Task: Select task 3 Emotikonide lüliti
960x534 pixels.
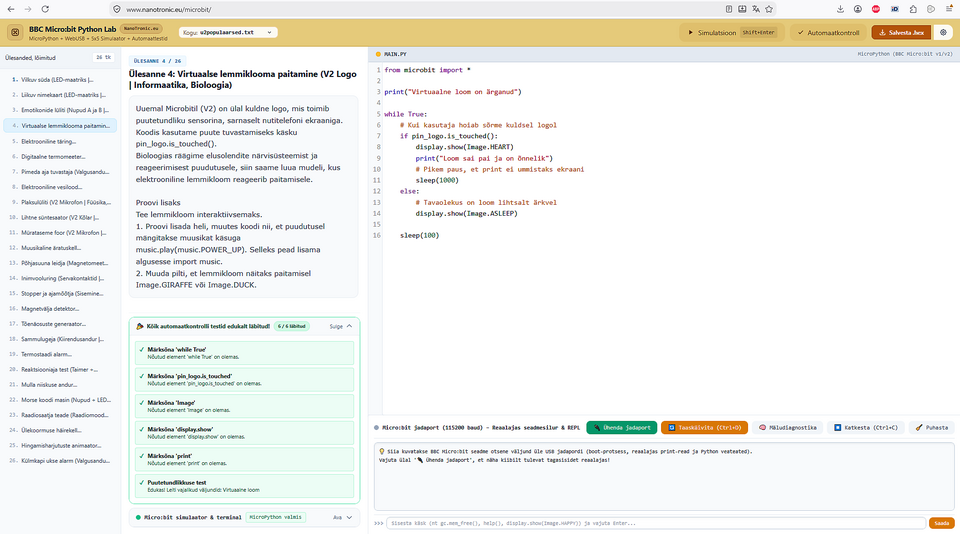Action: 60,110
